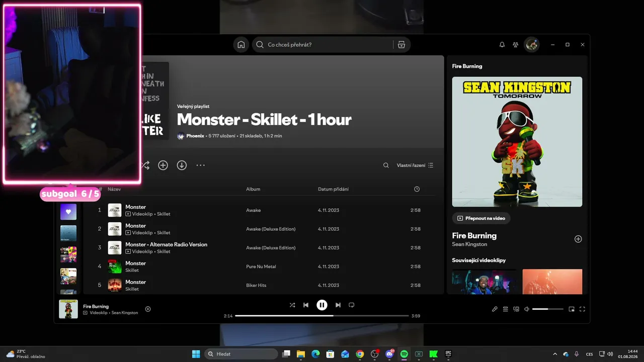Switch Spotify to full screen

click(583, 309)
